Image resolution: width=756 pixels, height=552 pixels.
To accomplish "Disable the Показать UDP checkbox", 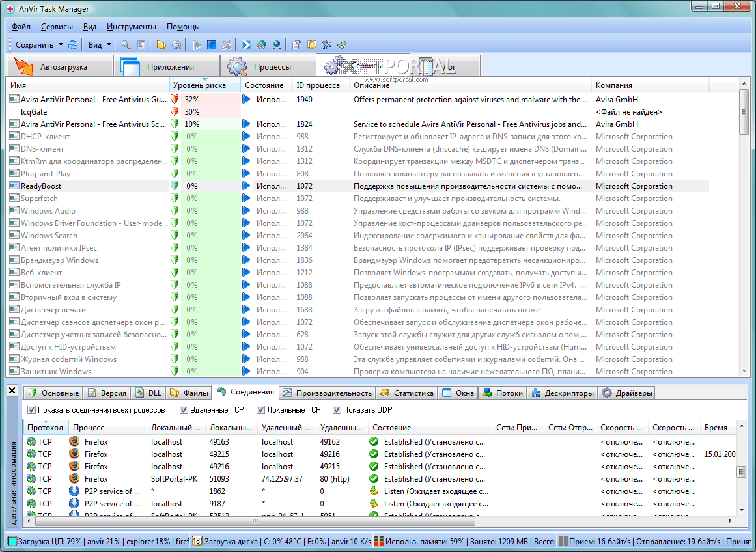I will (337, 410).
